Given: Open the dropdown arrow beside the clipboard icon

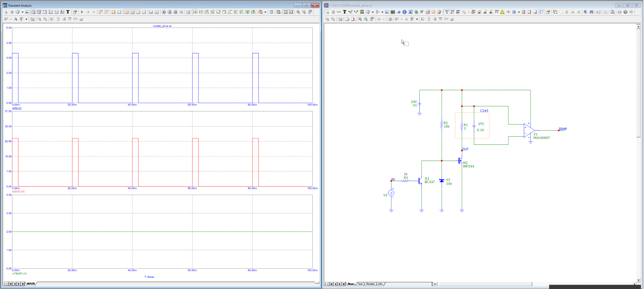Looking at the screenshot, I should coord(265,12).
